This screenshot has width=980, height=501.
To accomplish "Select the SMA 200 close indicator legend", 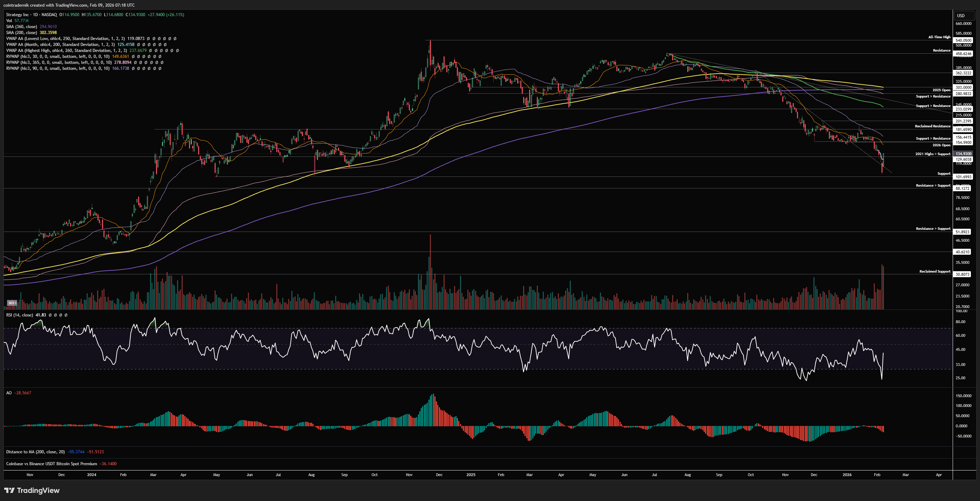I will (21, 32).
